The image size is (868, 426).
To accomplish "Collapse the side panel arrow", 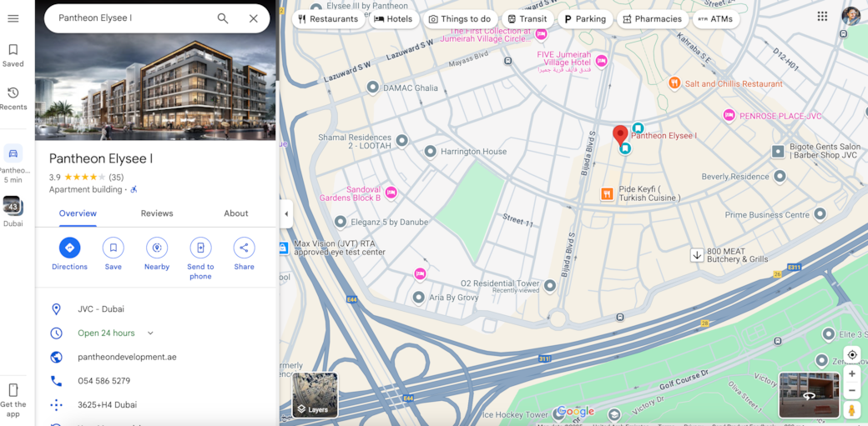I will [286, 214].
